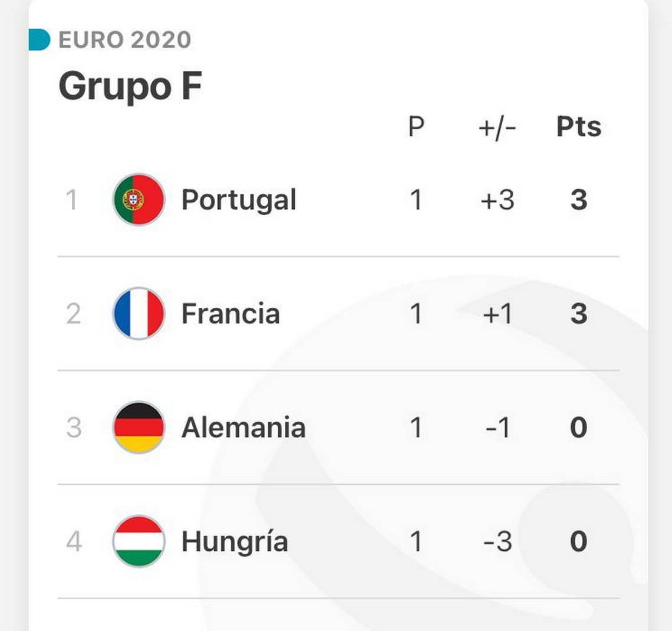Select the P matches played header

coord(416,127)
